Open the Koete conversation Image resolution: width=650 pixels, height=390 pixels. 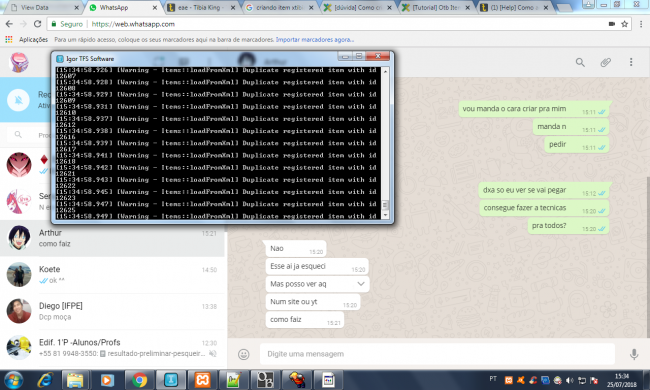(112, 275)
